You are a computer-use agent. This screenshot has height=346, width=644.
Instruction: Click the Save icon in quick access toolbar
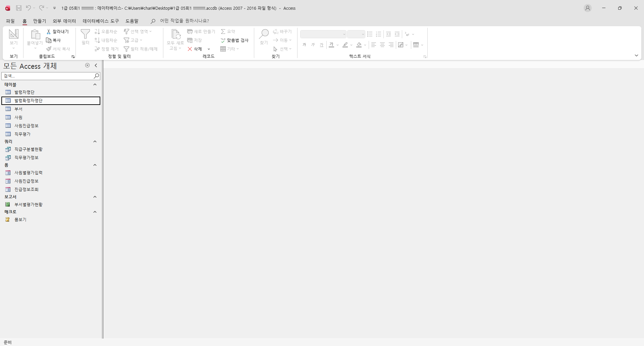19,8
